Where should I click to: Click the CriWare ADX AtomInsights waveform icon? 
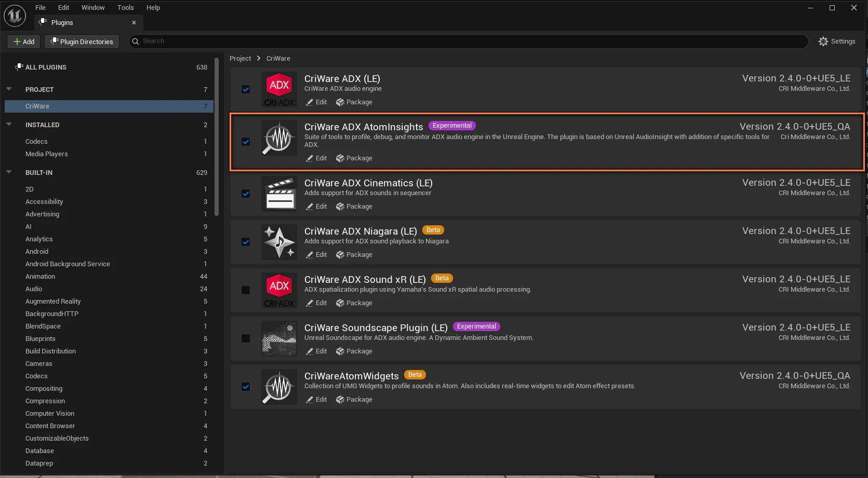pos(279,138)
